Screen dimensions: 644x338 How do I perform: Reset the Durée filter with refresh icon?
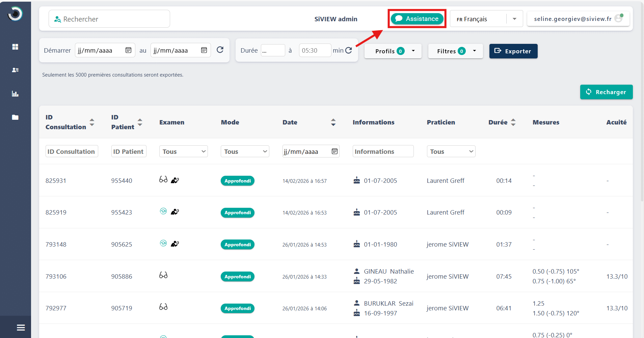pyautogui.click(x=349, y=50)
